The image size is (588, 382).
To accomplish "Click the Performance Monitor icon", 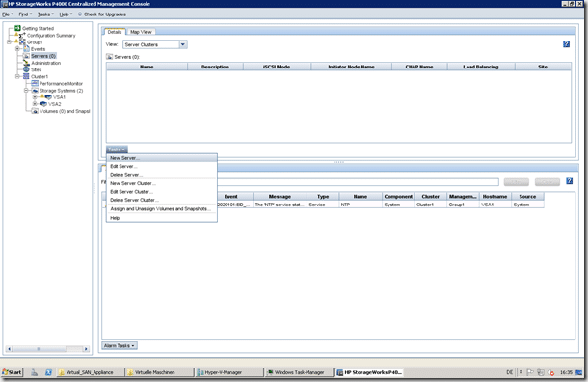I will point(35,83).
